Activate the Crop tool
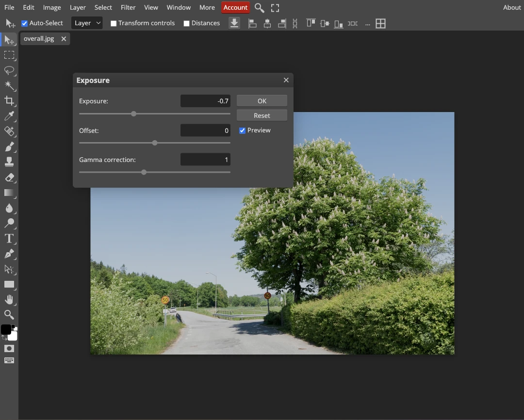Viewport: 524px width, 420px height. (9, 101)
